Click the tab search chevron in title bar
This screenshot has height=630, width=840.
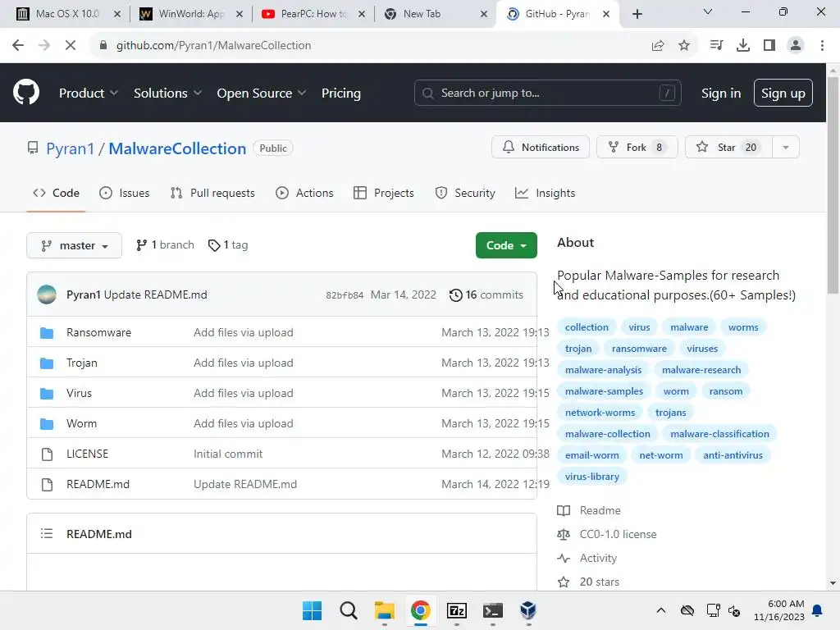point(708,11)
